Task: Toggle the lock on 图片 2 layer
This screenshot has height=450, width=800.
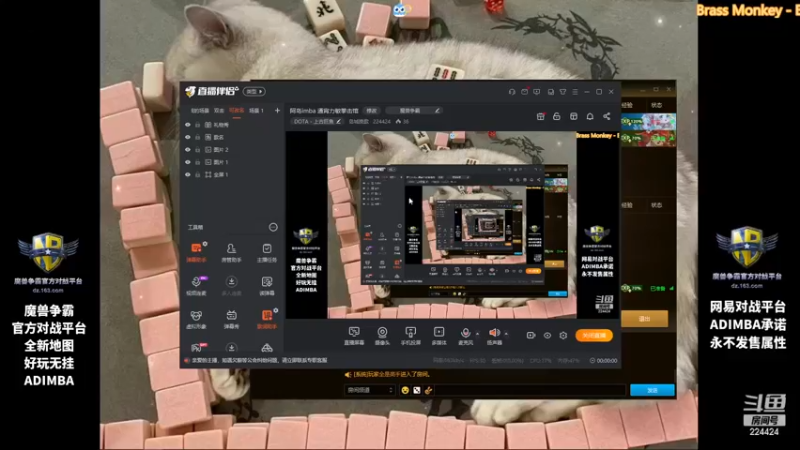Action: click(x=197, y=149)
